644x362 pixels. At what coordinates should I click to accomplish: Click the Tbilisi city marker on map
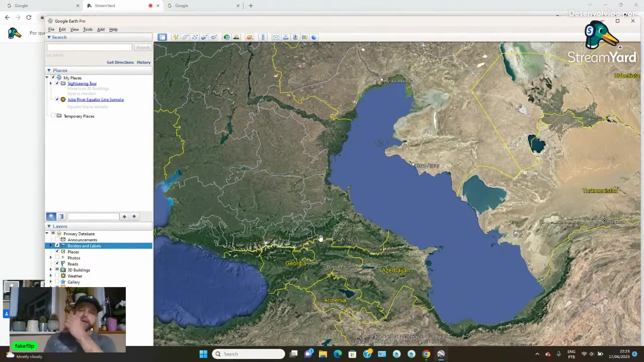[x=326, y=265]
